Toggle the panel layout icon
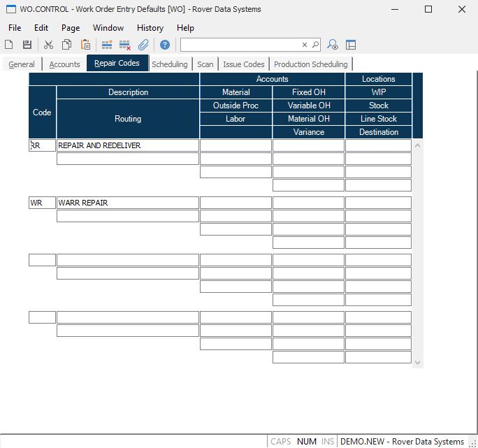 click(x=351, y=45)
